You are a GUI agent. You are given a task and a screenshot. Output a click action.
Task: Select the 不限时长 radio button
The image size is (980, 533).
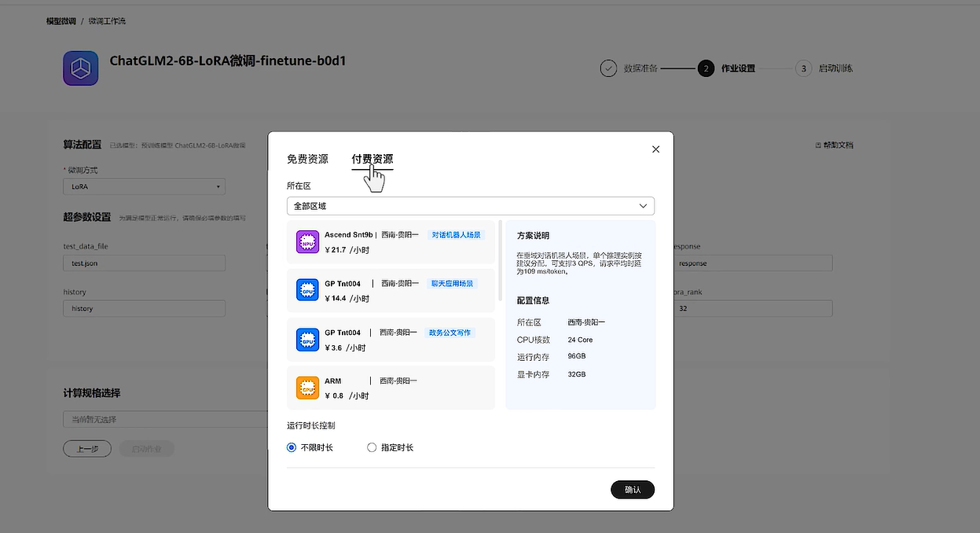[x=292, y=447]
